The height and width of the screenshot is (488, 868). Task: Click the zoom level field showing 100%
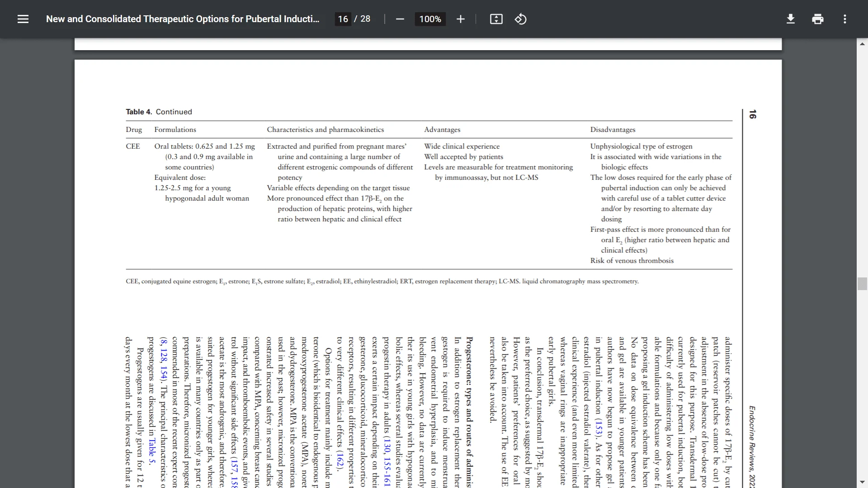[430, 19]
